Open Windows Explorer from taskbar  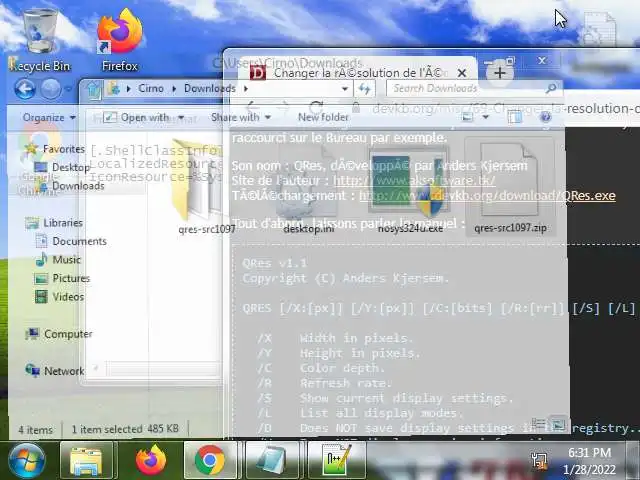click(x=86, y=461)
